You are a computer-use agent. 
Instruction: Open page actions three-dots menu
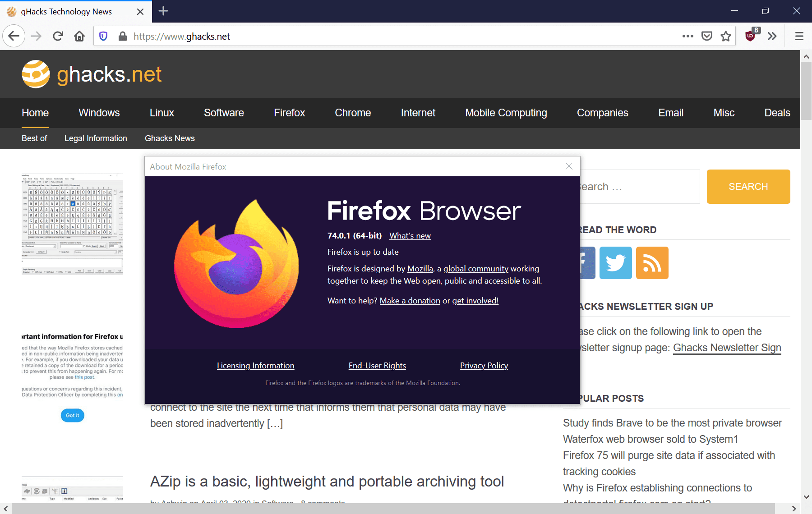[x=687, y=36]
